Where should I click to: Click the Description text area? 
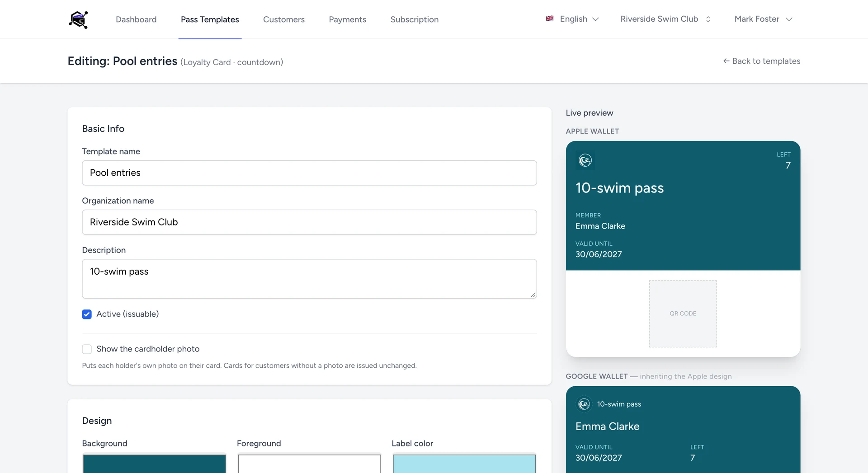pyautogui.click(x=309, y=279)
